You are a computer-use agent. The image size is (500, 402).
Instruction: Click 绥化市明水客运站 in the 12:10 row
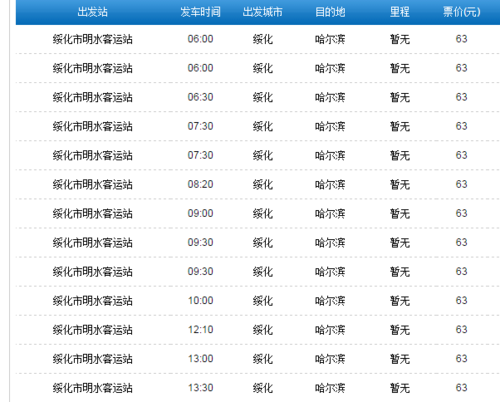coord(92,329)
